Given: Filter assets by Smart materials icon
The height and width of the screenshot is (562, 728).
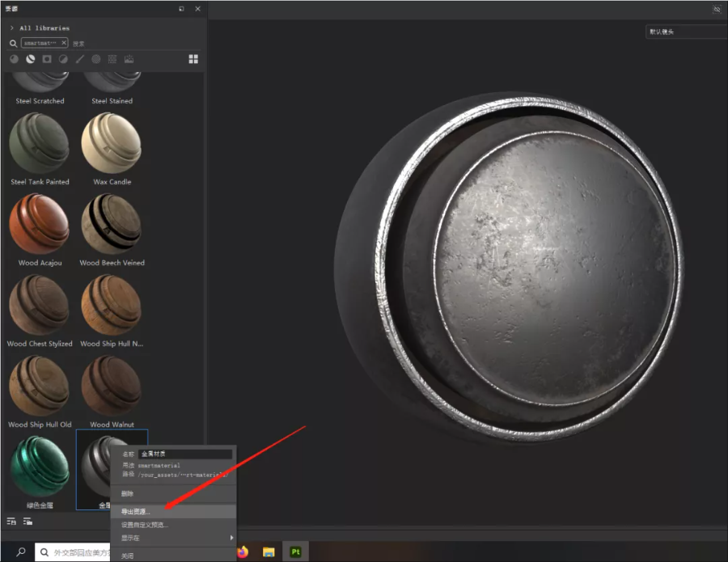Looking at the screenshot, I should coord(31,59).
